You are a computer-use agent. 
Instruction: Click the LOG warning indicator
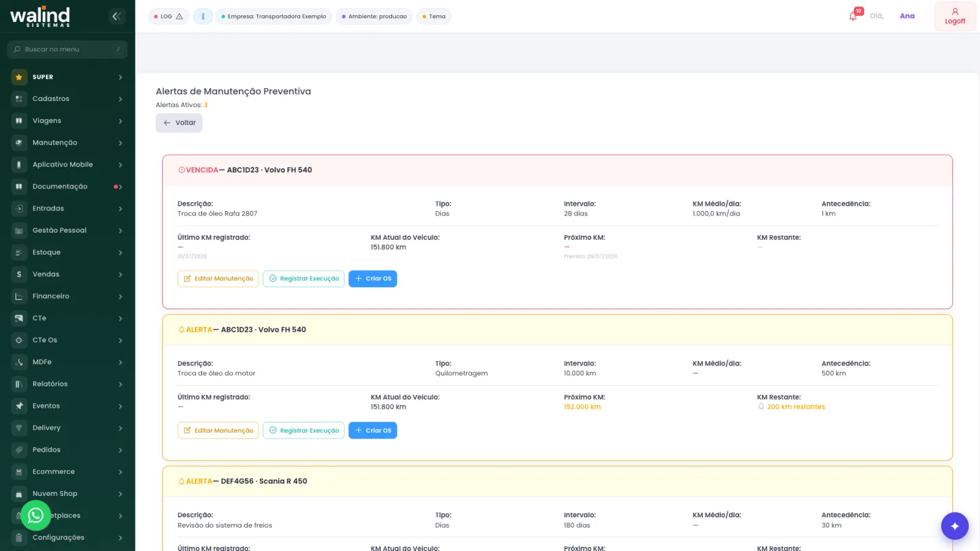(x=168, y=17)
